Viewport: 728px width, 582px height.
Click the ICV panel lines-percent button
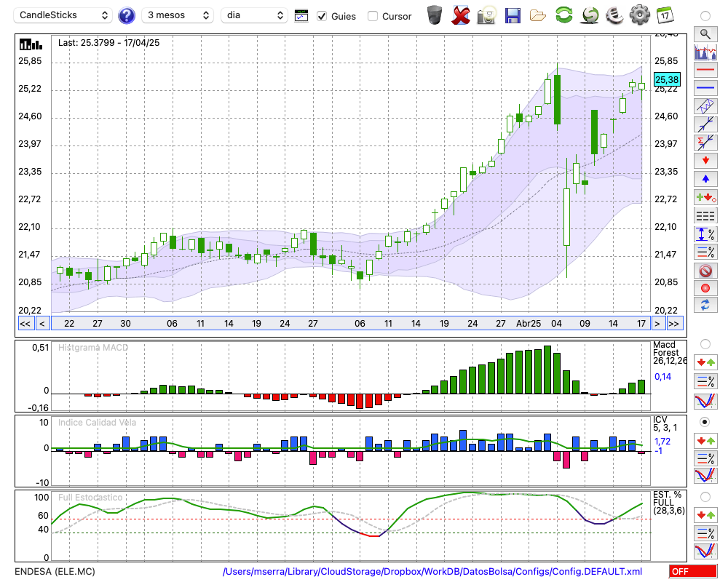(x=705, y=458)
